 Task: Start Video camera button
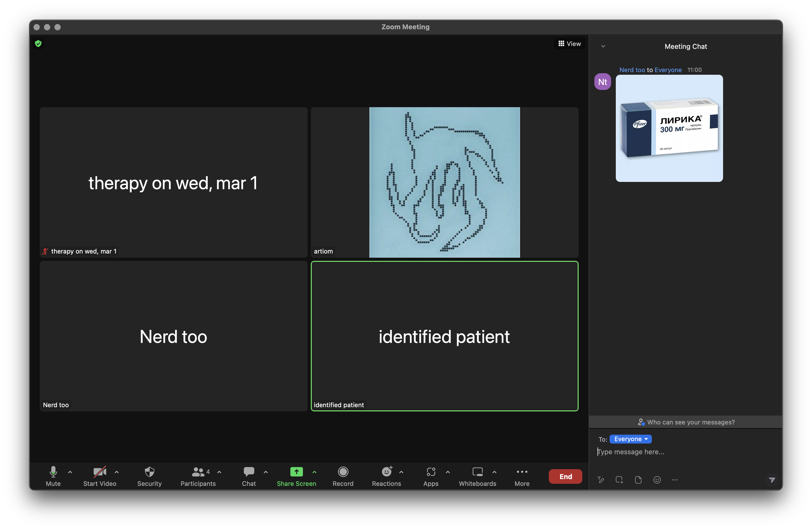point(100,476)
